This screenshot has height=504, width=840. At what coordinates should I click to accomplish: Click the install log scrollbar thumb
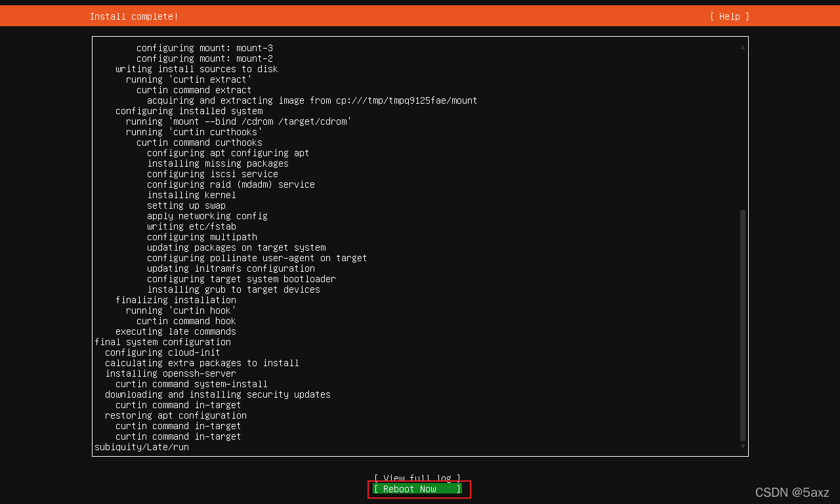(743, 325)
